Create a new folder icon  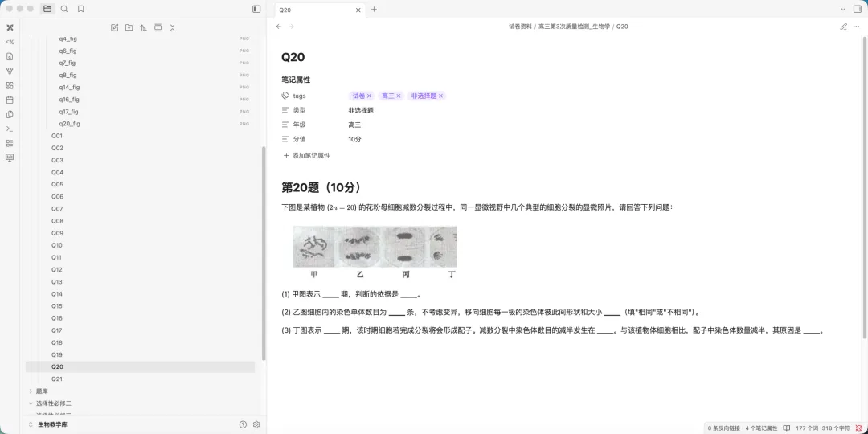129,27
